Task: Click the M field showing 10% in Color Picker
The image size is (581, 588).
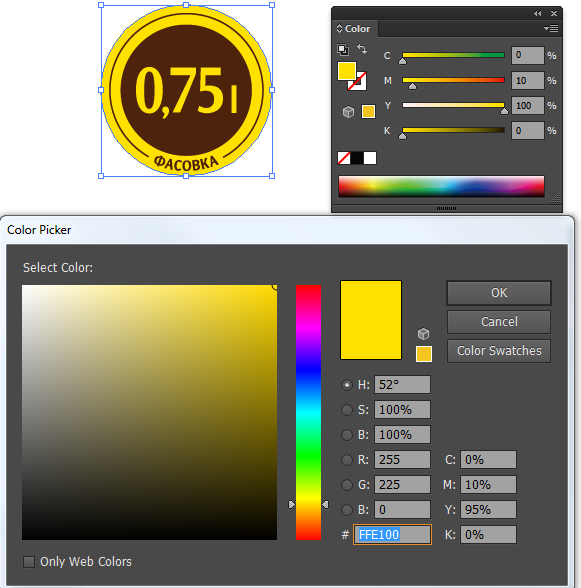Action: (488, 485)
